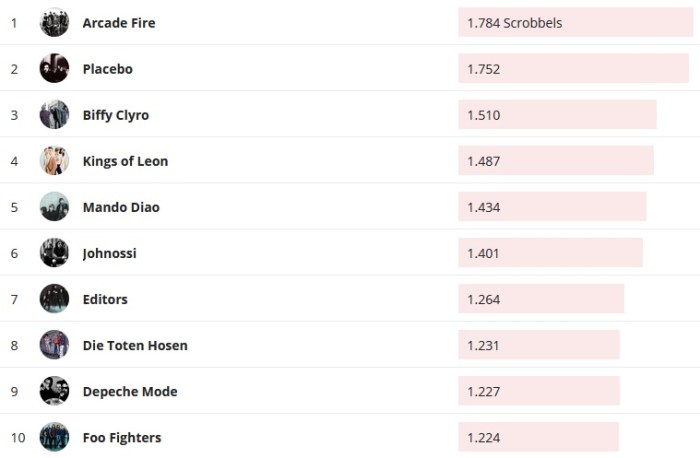Viewport: 700px width, 458px height.
Task: Select the Editors avatar thumbnail
Action: [x=54, y=299]
